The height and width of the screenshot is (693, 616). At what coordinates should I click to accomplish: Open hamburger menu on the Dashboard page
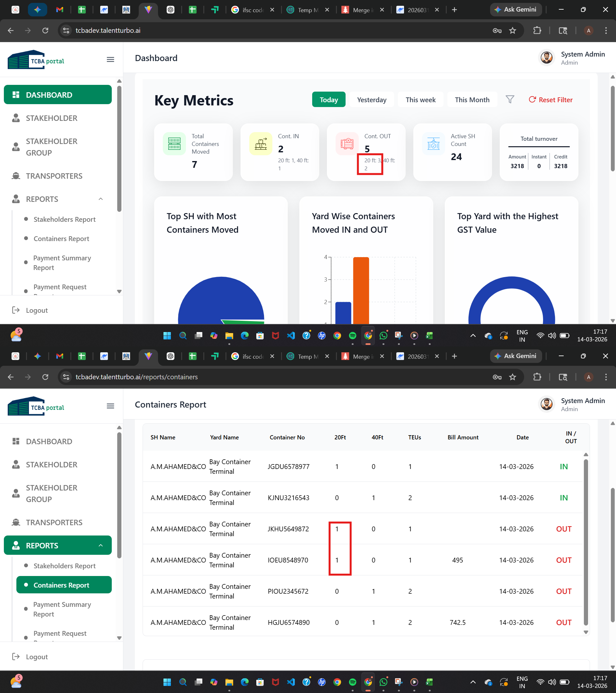click(110, 60)
